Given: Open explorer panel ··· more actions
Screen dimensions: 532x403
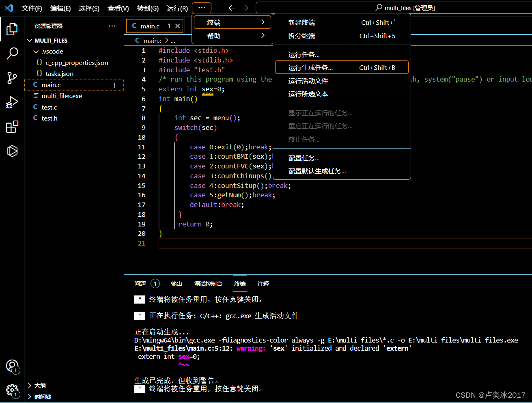Looking at the screenshot, I should (x=112, y=26).
